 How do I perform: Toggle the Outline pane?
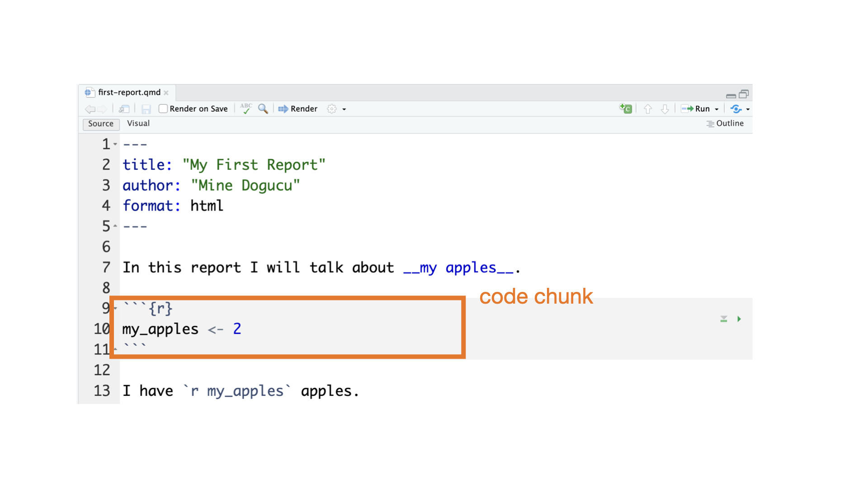pos(725,123)
